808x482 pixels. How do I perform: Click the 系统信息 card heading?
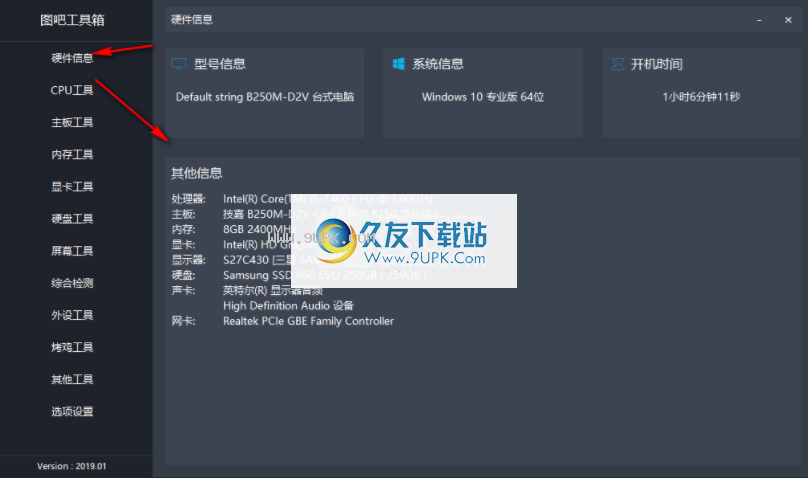coord(438,64)
